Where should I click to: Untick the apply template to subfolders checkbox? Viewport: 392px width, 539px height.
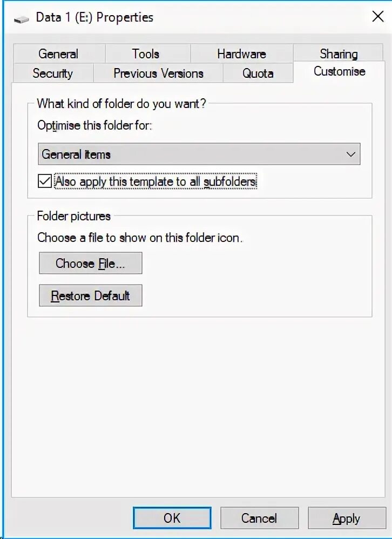point(45,181)
